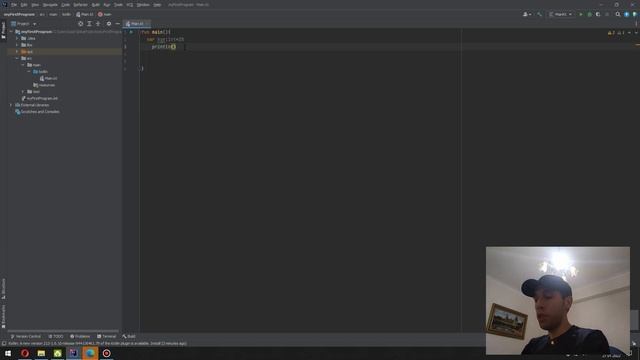
Task: Open File Explorer from taskbar
Action: 41,353
